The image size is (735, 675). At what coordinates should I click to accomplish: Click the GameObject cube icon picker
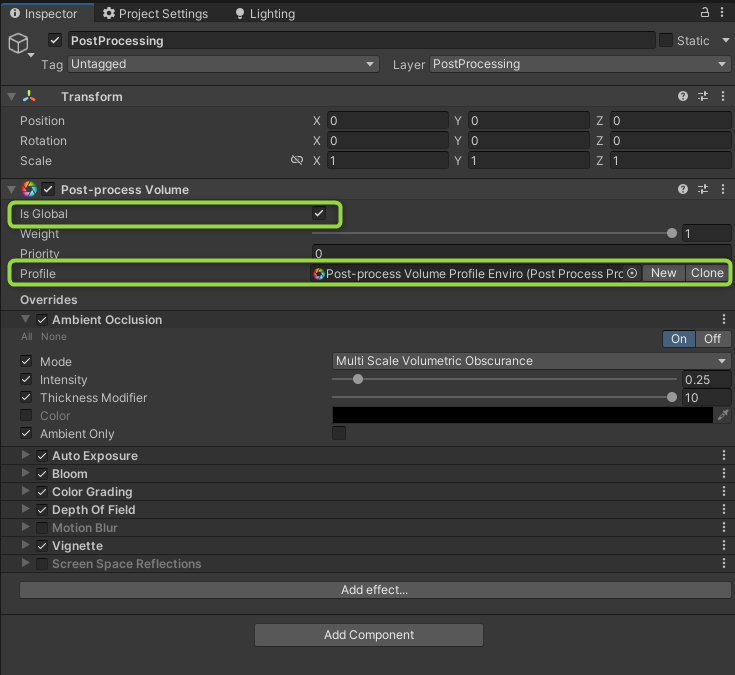point(19,43)
